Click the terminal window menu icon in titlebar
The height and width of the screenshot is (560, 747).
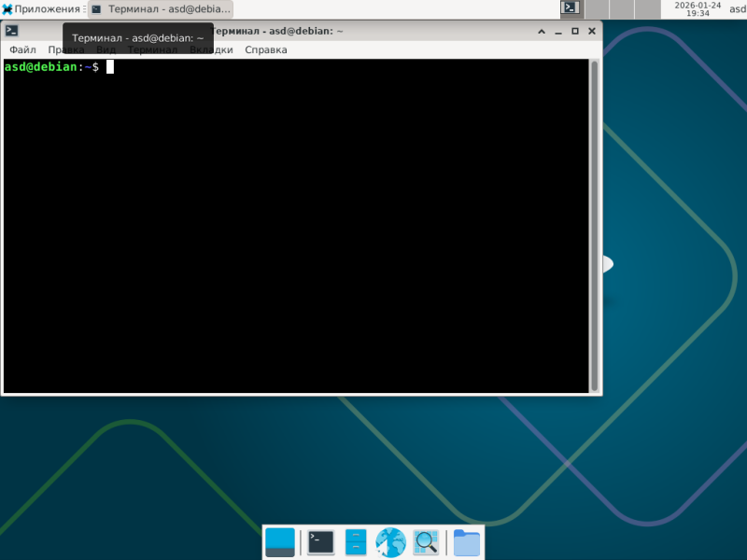(x=11, y=31)
